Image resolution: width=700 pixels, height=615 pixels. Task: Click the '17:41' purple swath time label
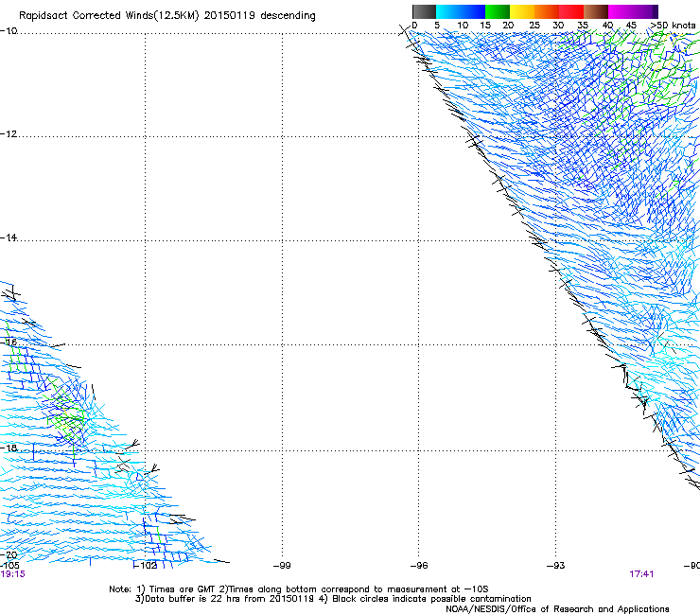pos(641,574)
